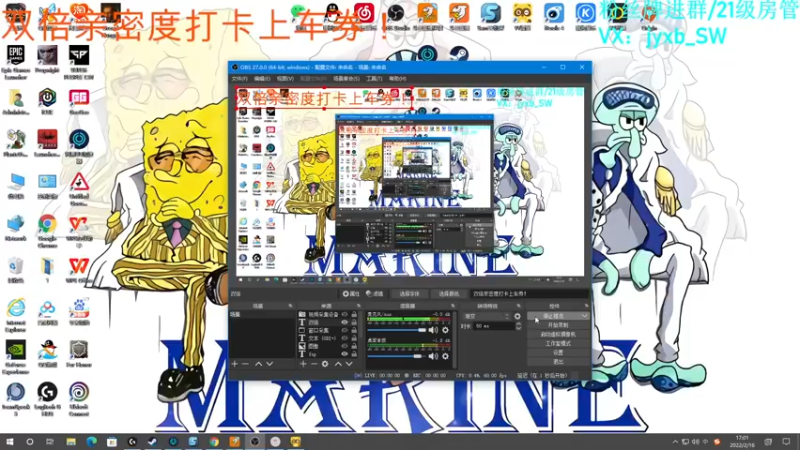Click the text input field in source toolbar

point(530,294)
